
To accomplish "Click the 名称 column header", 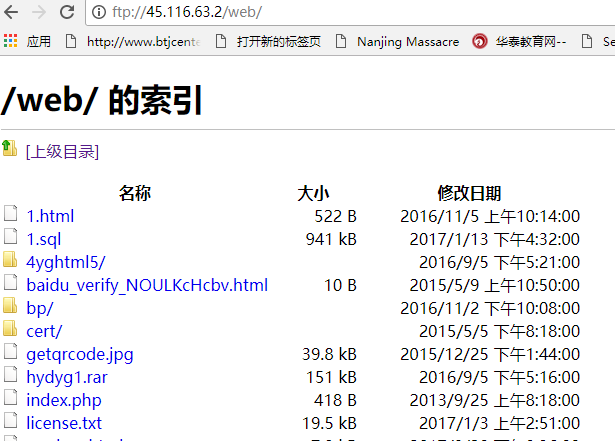I will pos(135,193).
